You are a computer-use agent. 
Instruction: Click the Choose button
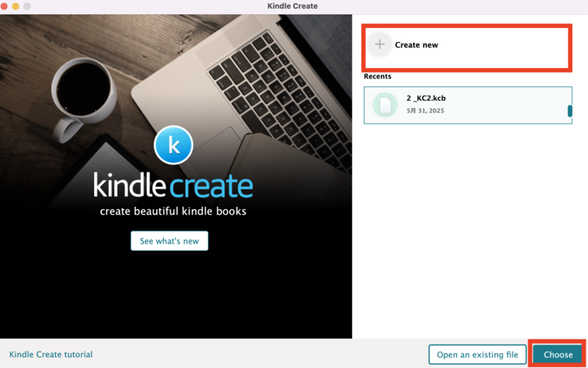(x=558, y=355)
